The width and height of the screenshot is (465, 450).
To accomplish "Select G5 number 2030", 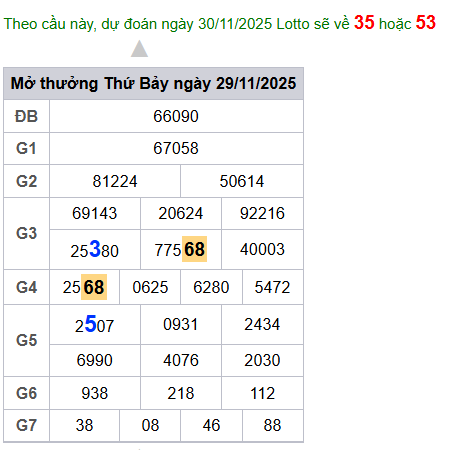I will click(262, 360).
